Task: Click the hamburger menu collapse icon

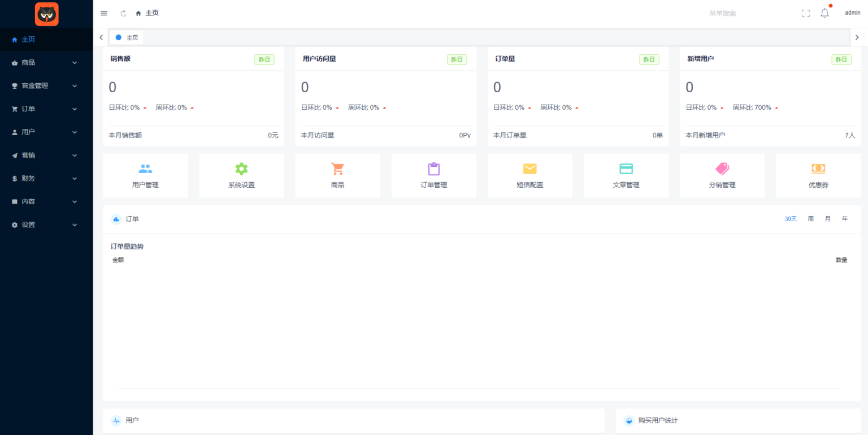Action: click(x=104, y=13)
